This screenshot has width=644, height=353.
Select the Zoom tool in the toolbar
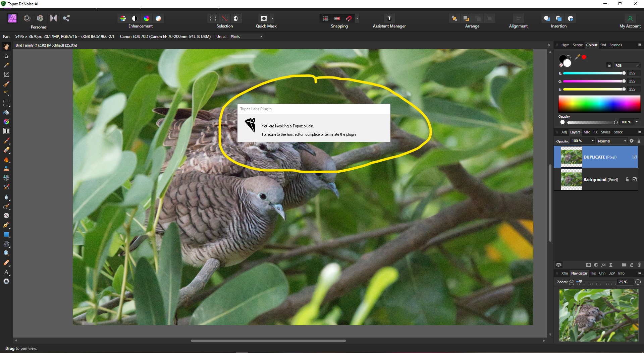(6, 253)
